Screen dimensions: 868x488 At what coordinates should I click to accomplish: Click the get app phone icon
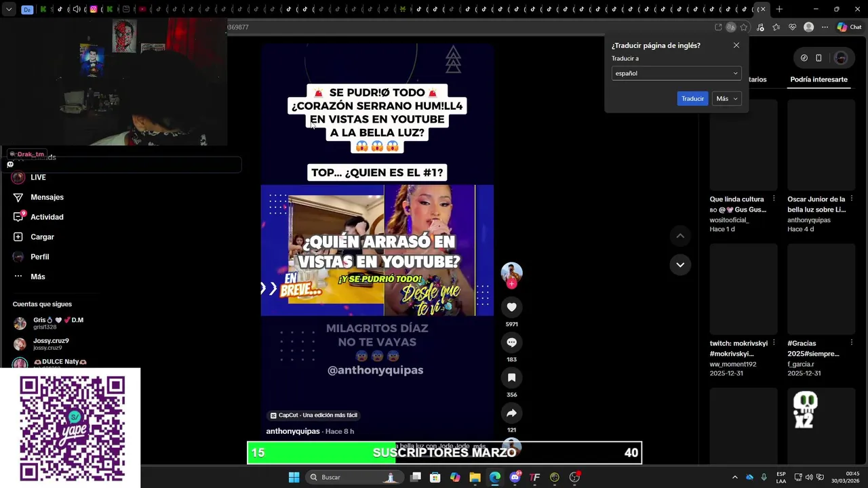[818, 58]
